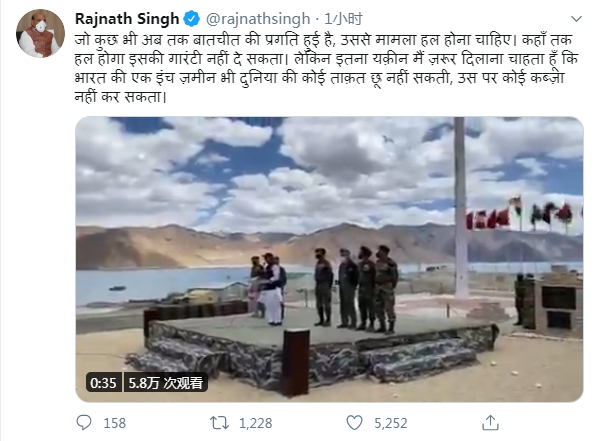Click the 5.8万 次观看 view count label

[x=165, y=383]
